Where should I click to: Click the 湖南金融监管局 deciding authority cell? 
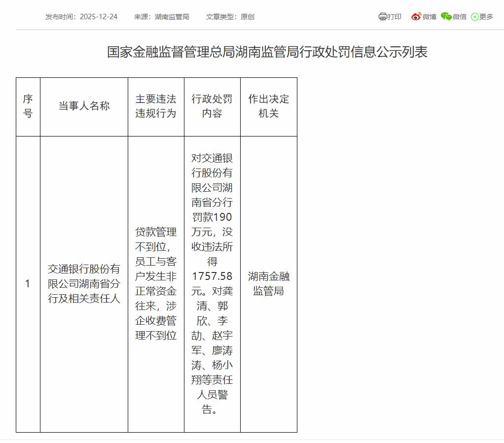[x=269, y=284]
